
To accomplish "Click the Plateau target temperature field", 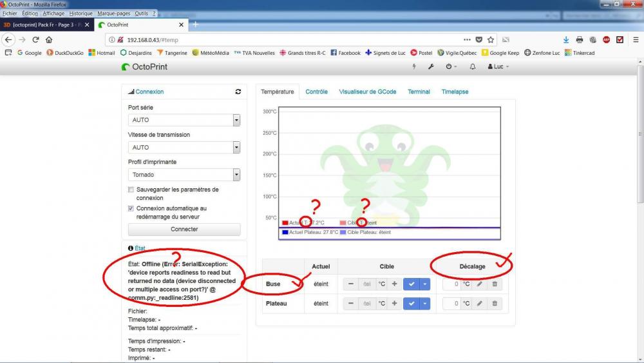I will coord(367,304).
